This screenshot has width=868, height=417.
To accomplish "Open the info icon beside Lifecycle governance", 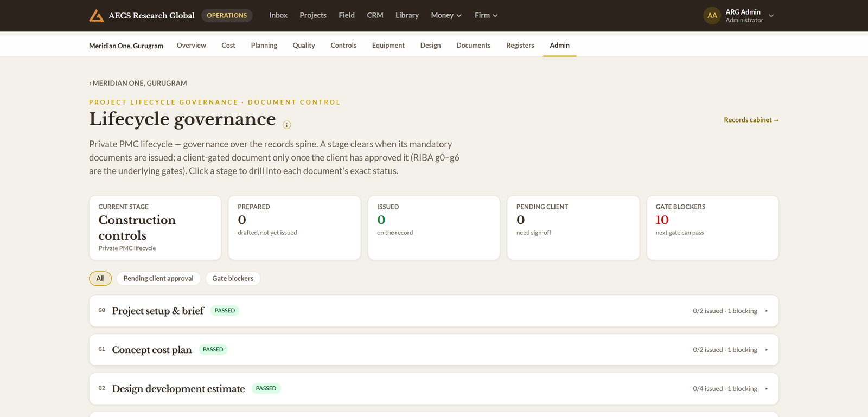I will pyautogui.click(x=287, y=125).
